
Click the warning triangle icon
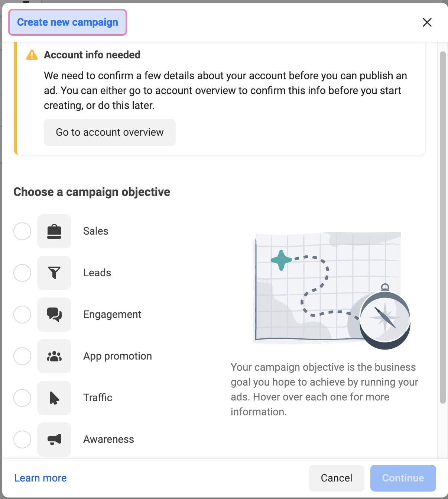pyautogui.click(x=32, y=55)
